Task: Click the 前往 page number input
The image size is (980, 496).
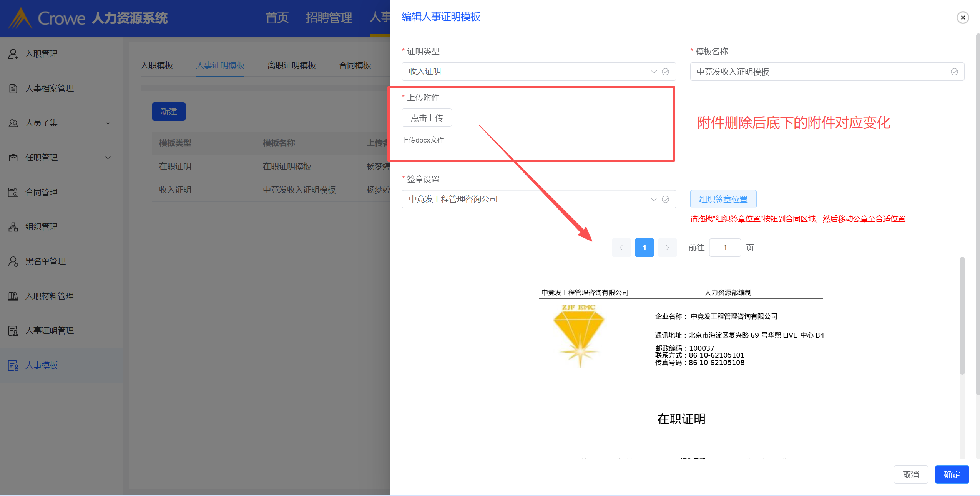Action: click(725, 248)
